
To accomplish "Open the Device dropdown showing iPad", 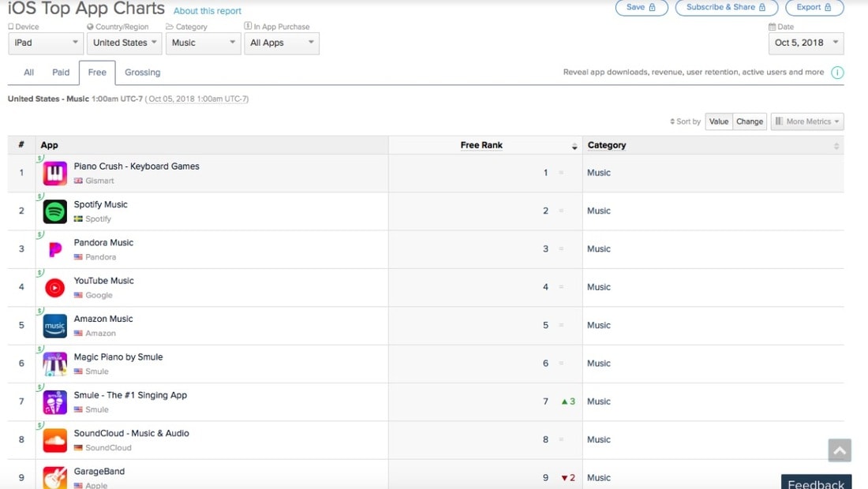I will pos(46,43).
